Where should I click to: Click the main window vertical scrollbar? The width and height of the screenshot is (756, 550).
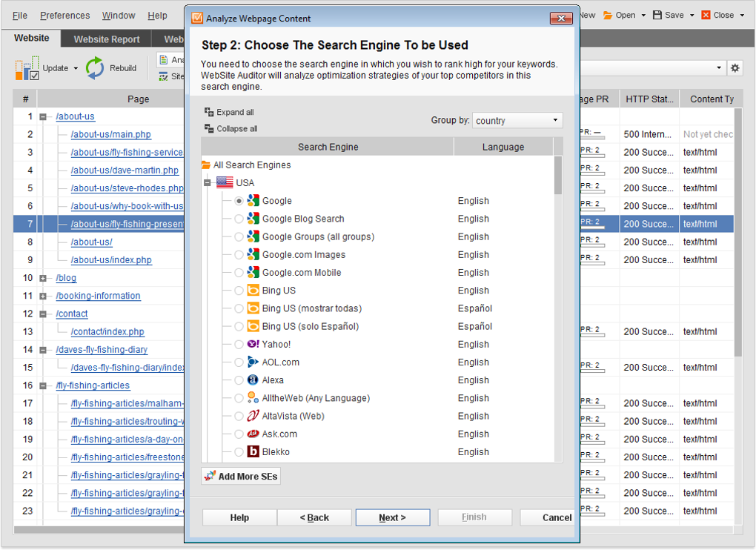coord(737,232)
